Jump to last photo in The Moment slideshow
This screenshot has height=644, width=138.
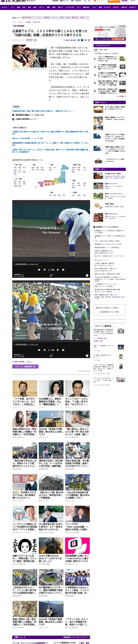tap(63, 270)
